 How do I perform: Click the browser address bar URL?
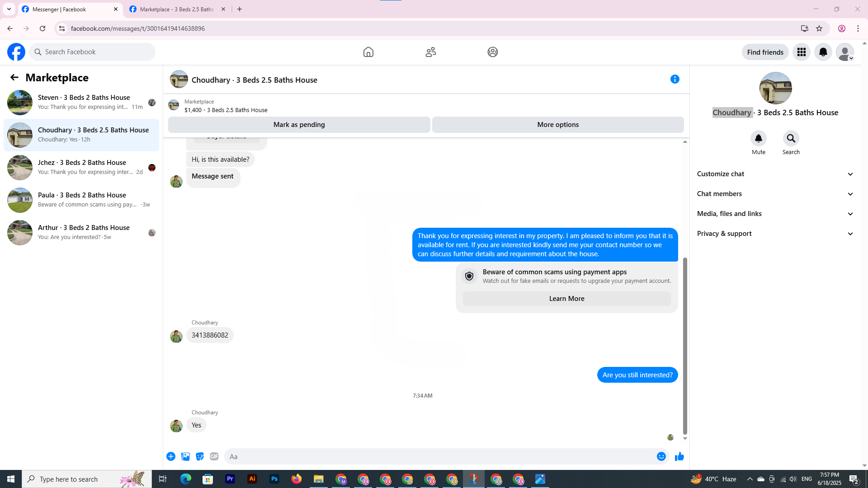pyautogui.click(x=137, y=28)
